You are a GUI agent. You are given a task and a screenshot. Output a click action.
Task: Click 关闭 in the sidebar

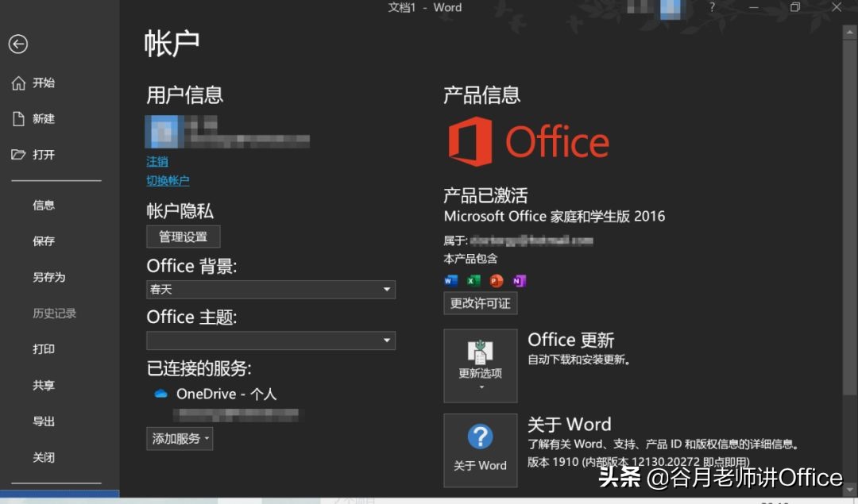[43, 457]
